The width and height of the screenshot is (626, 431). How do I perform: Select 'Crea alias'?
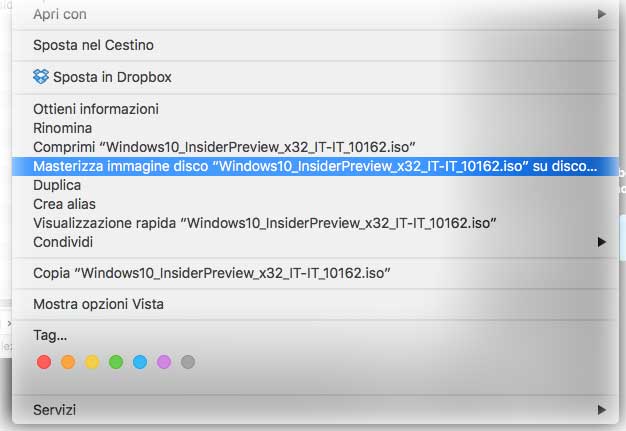click(x=315, y=204)
